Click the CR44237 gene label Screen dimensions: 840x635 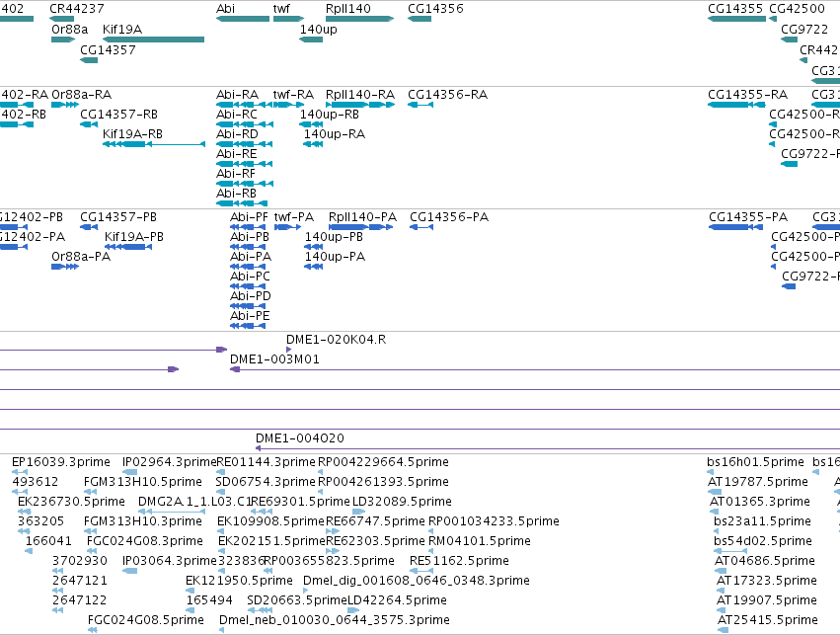click(77, 9)
